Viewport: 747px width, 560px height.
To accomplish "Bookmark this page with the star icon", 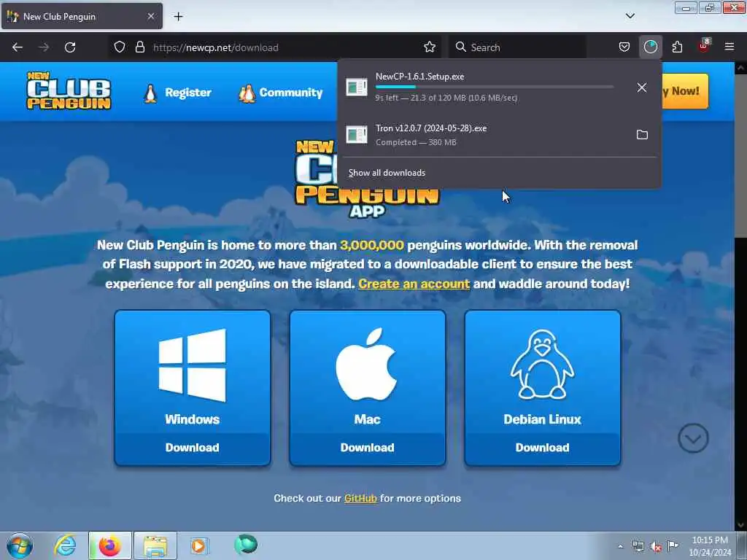I will [429, 47].
